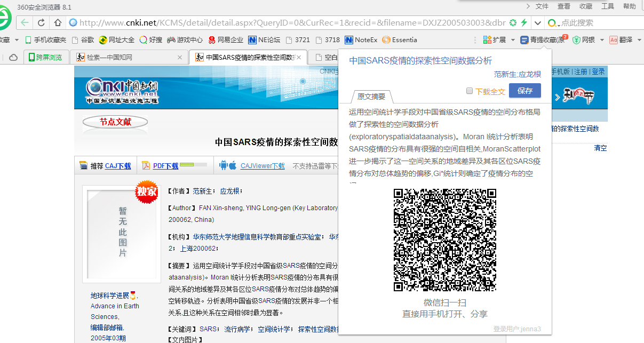This screenshot has height=343, width=644.
Task: Click the 注册 link in the page header
Action: 581,71
